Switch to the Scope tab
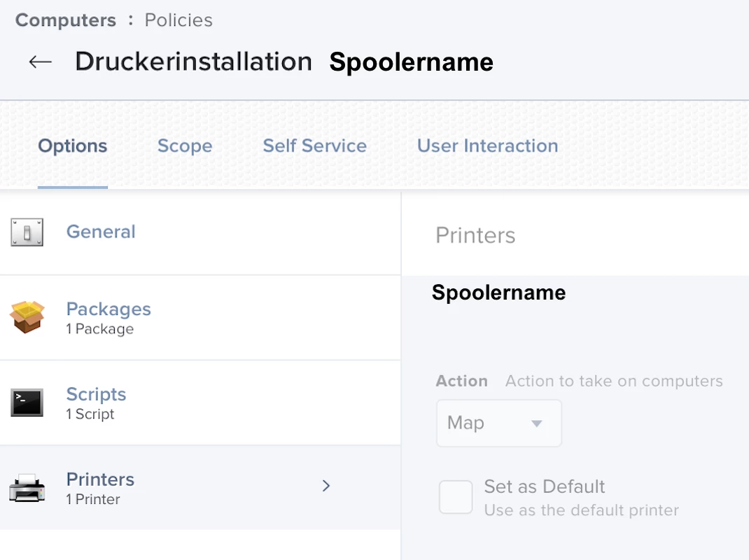Image resolution: width=749 pixels, height=560 pixels. click(185, 146)
